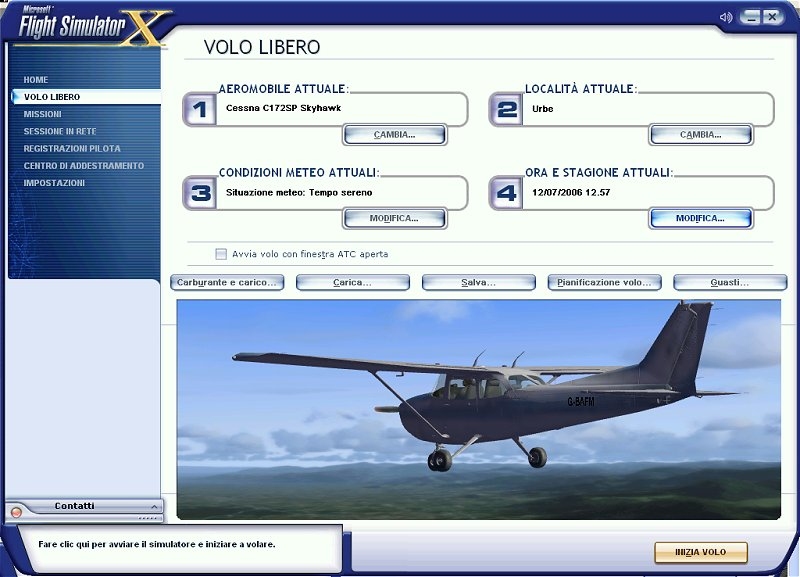Open Carburante e carico settings

coord(227,283)
